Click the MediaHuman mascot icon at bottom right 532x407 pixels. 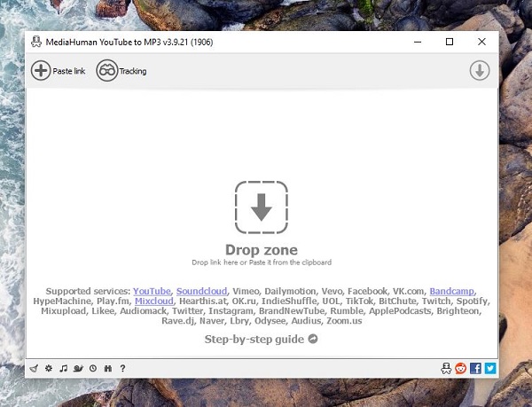[x=446, y=368]
